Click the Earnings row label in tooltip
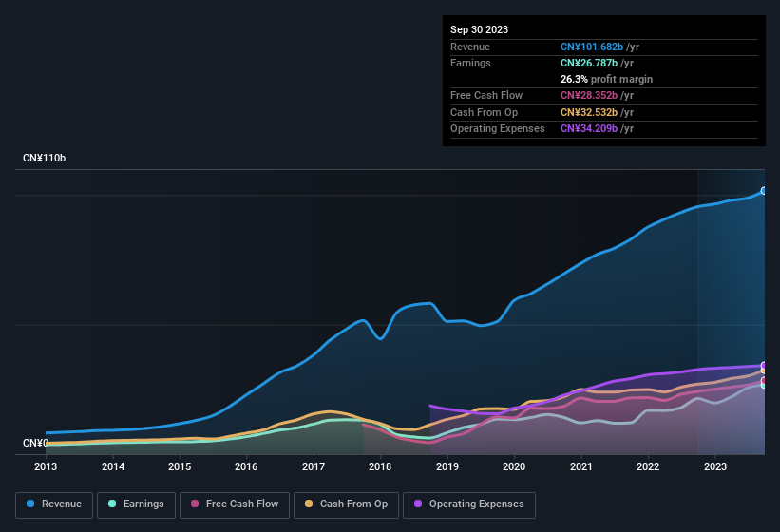The image size is (780, 532). coord(470,63)
